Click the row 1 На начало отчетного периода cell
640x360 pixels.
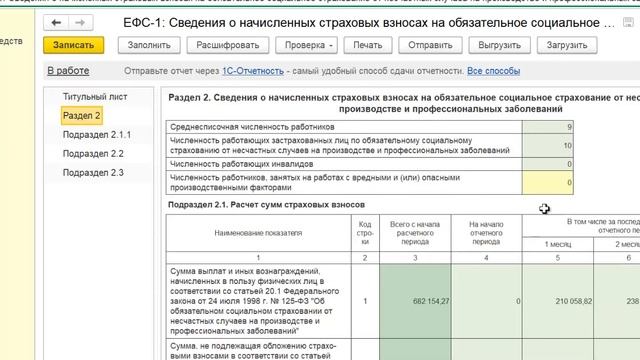(487, 301)
